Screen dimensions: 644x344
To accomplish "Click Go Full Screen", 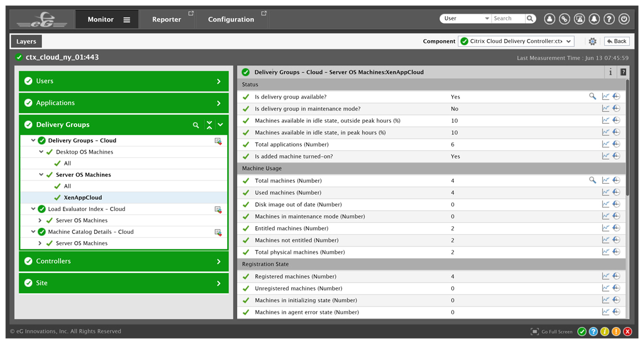I will pos(552,332).
